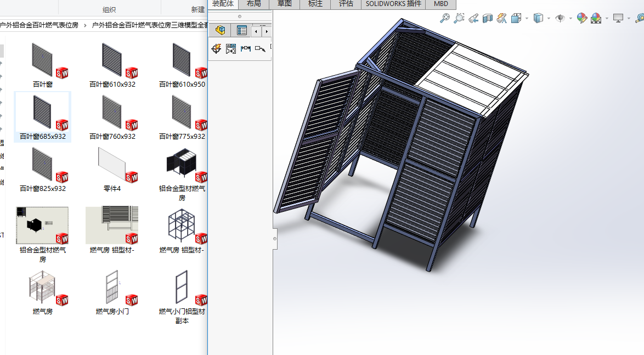Open the Apply Scene dropdown arrow

(x=607, y=18)
